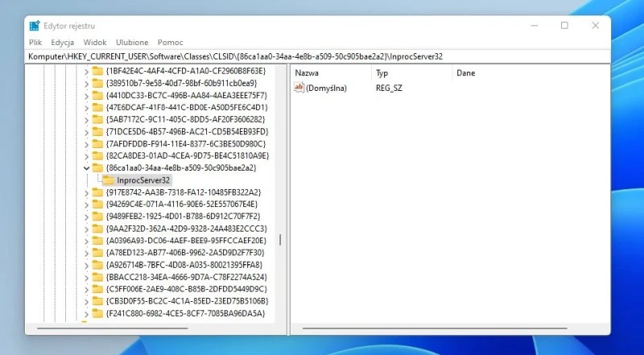Maximize the Edytor rejestru window

click(x=564, y=26)
